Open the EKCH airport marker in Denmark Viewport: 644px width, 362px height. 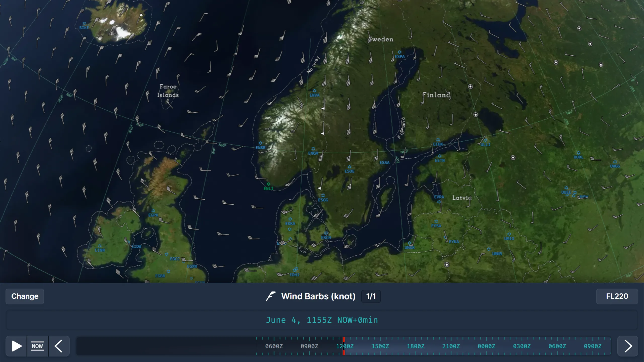click(326, 233)
